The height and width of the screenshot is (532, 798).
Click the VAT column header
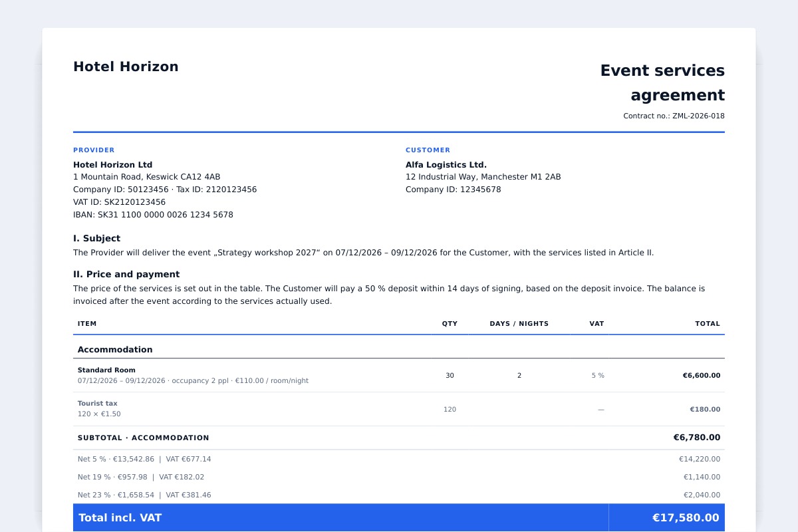coord(597,324)
